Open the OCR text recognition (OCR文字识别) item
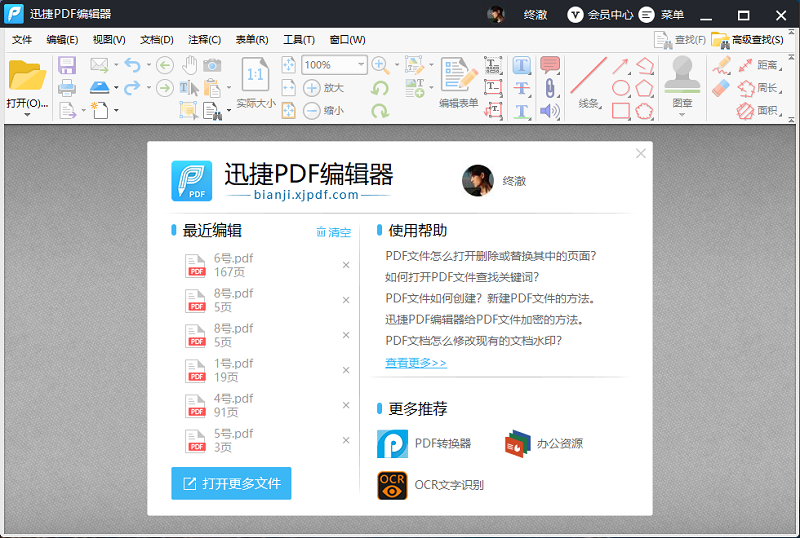The image size is (800, 538). coord(431,485)
